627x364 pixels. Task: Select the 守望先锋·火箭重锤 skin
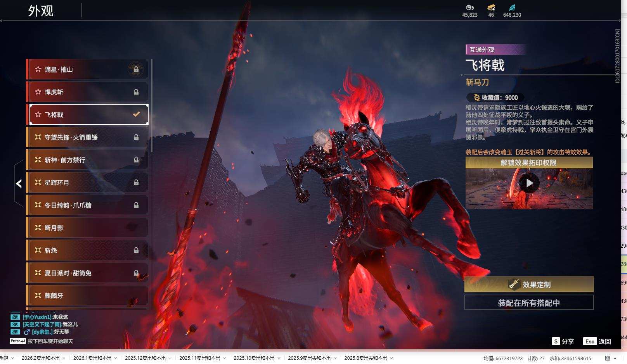(87, 137)
